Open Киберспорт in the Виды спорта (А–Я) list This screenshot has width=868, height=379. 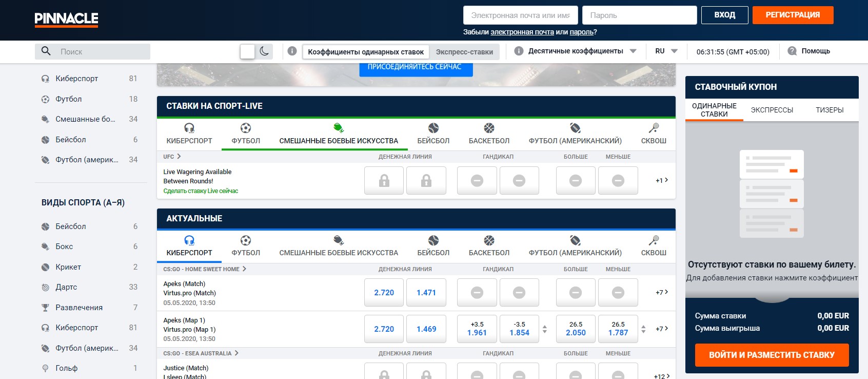tap(89, 328)
